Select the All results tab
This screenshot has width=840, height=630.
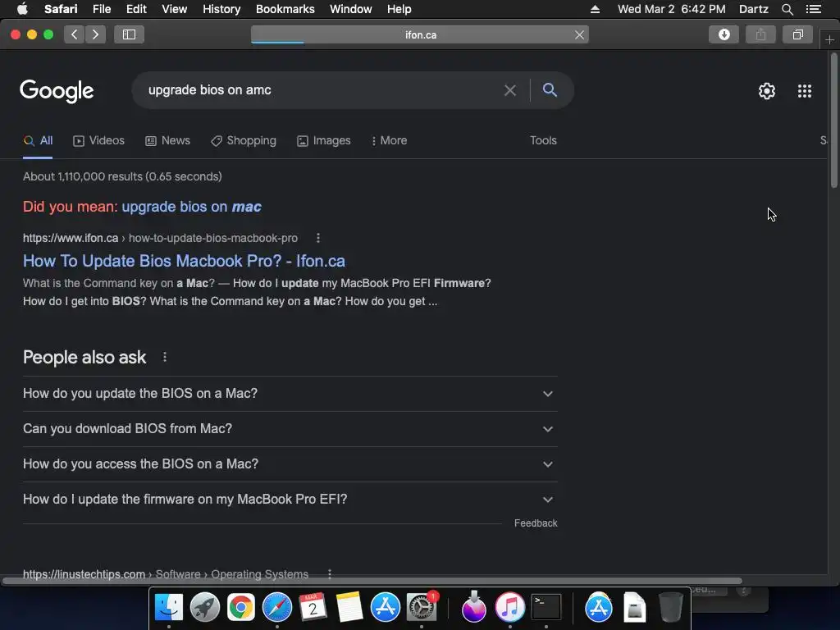pos(38,140)
